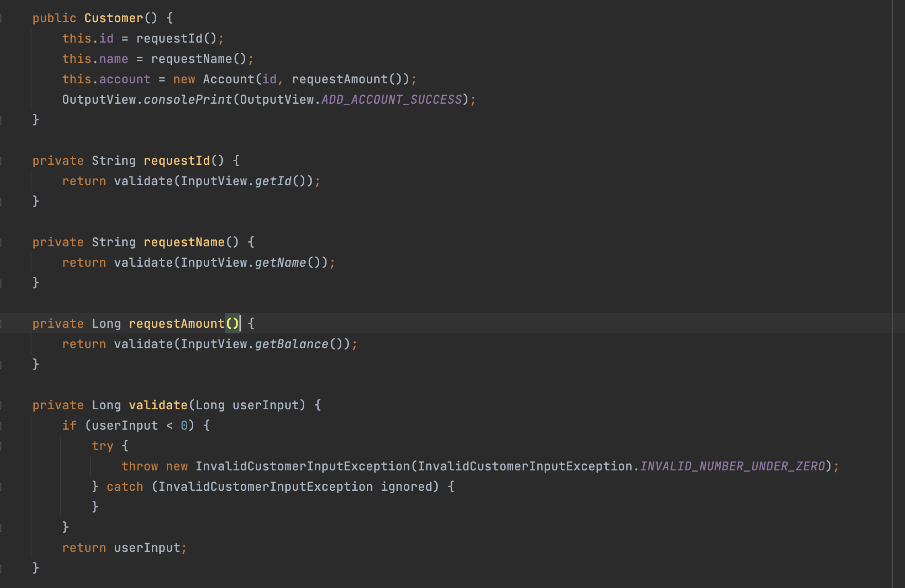Collapse the requestId method fold marker

1,161
